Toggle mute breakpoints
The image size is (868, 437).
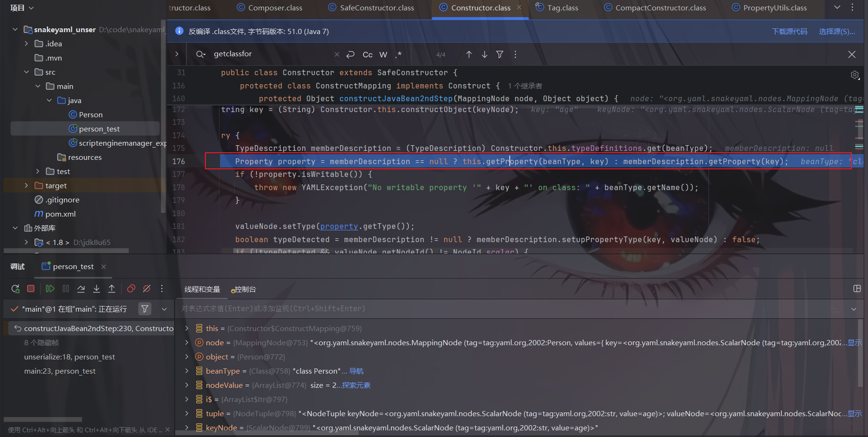click(x=147, y=288)
